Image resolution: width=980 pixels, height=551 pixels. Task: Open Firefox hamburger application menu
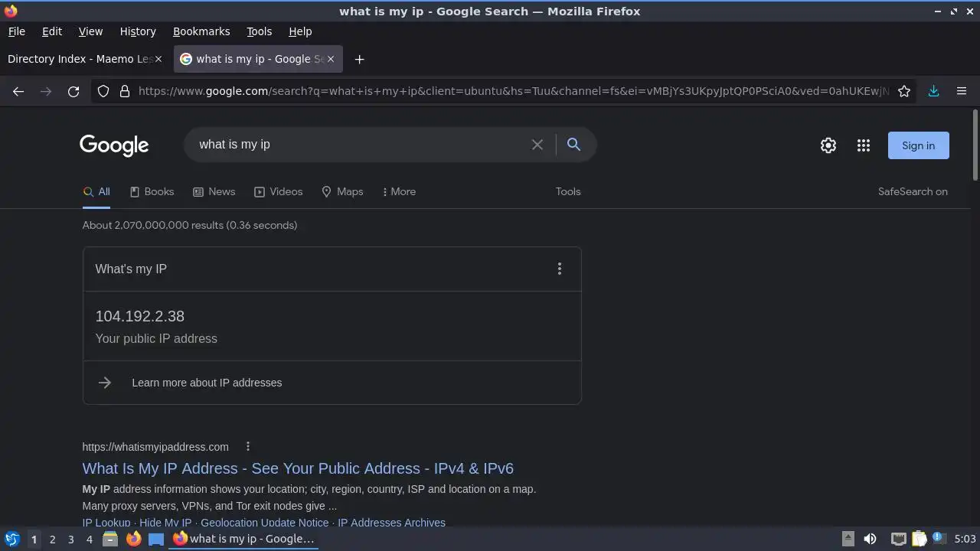[x=962, y=91]
